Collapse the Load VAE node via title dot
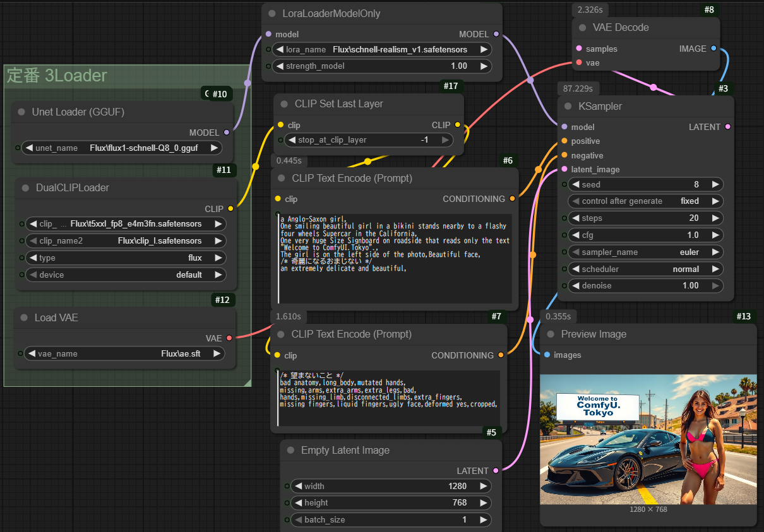The image size is (764, 532). coord(23,318)
